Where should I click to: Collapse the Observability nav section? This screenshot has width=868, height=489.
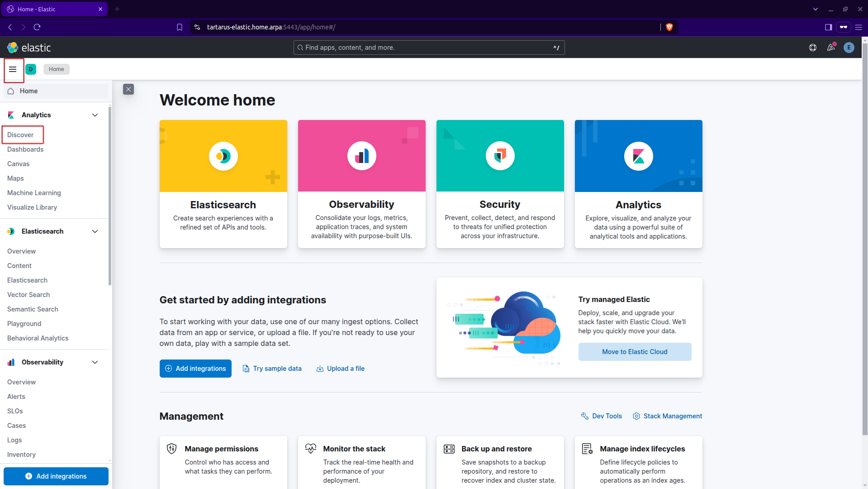(x=95, y=362)
